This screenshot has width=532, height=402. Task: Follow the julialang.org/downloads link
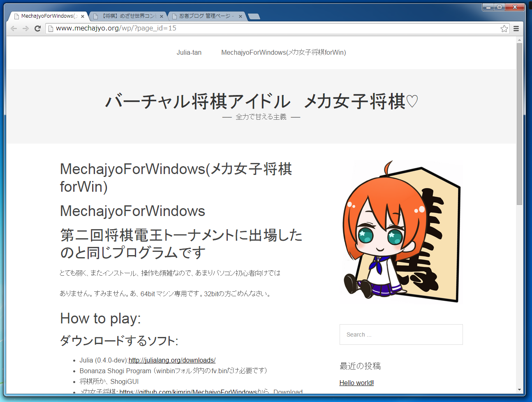pos(172,360)
